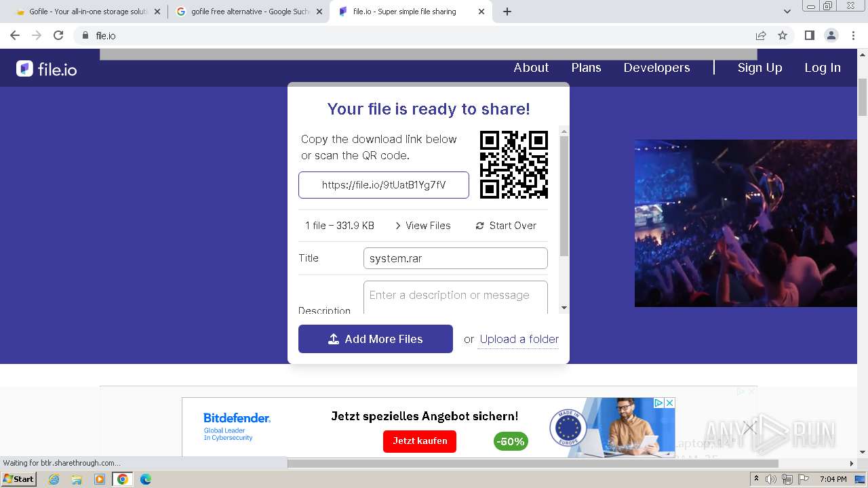
Task: Open Chrome three-dot menu
Action: coord(852,35)
